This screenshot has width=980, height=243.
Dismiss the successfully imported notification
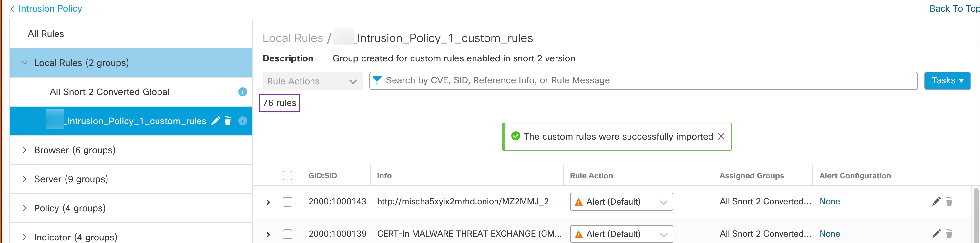click(721, 136)
